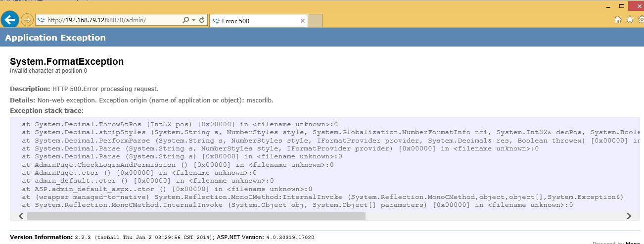Open a new tab with the blank tab button

point(315,21)
